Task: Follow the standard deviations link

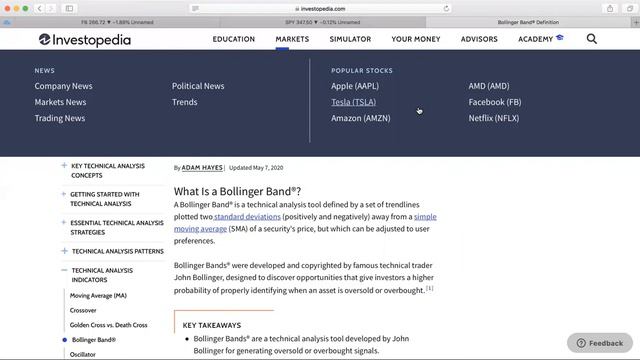Action: point(247,217)
